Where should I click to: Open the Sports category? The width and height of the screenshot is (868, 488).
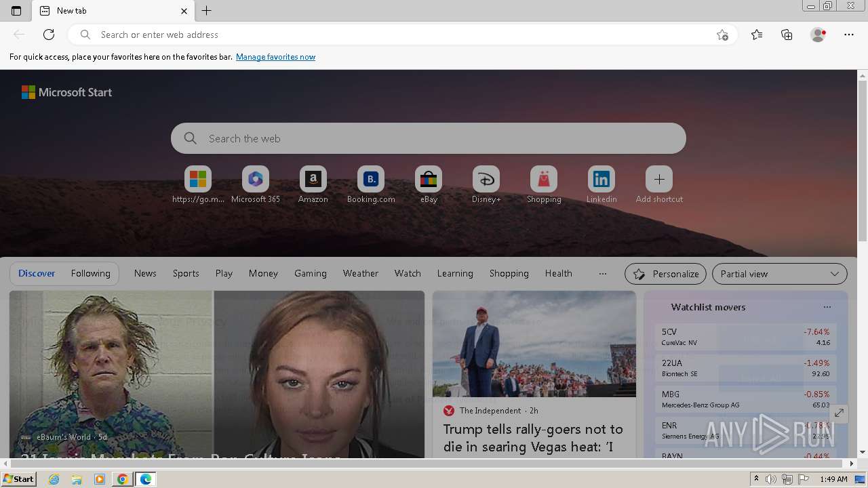(x=186, y=273)
